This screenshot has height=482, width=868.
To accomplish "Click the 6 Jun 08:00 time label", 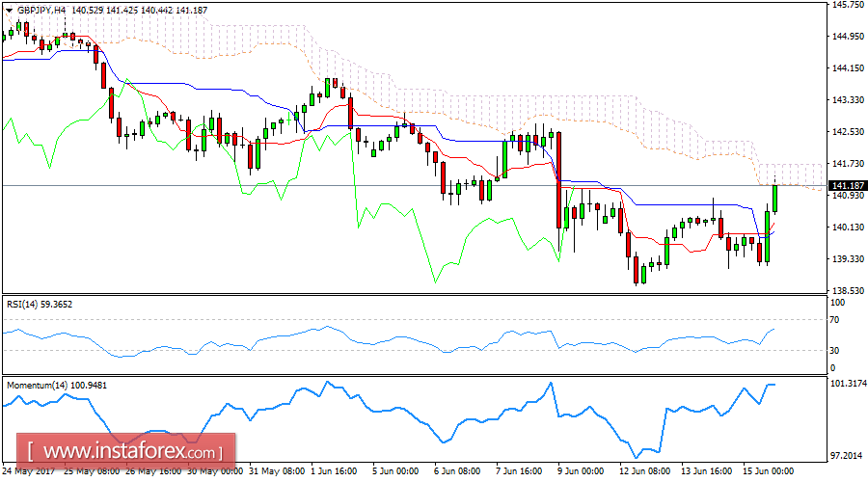I will pos(457,471).
